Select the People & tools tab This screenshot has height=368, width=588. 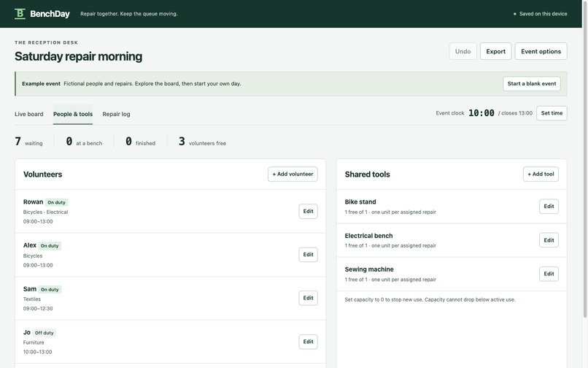click(x=73, y=114)
